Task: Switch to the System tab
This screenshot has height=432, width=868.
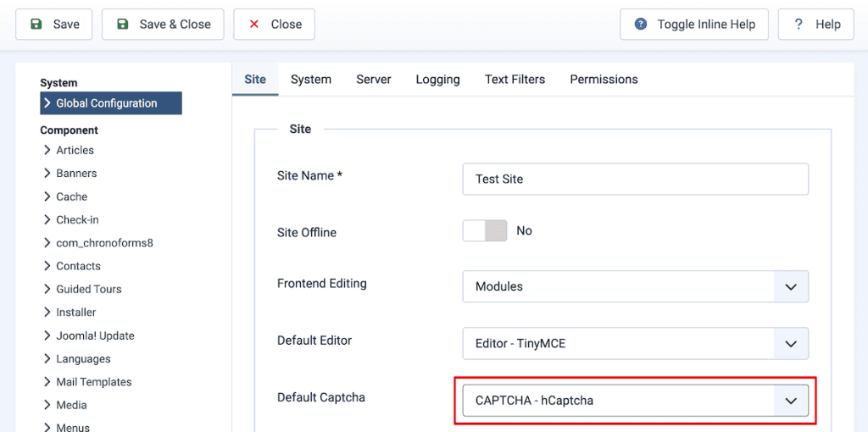Action: 311,79
